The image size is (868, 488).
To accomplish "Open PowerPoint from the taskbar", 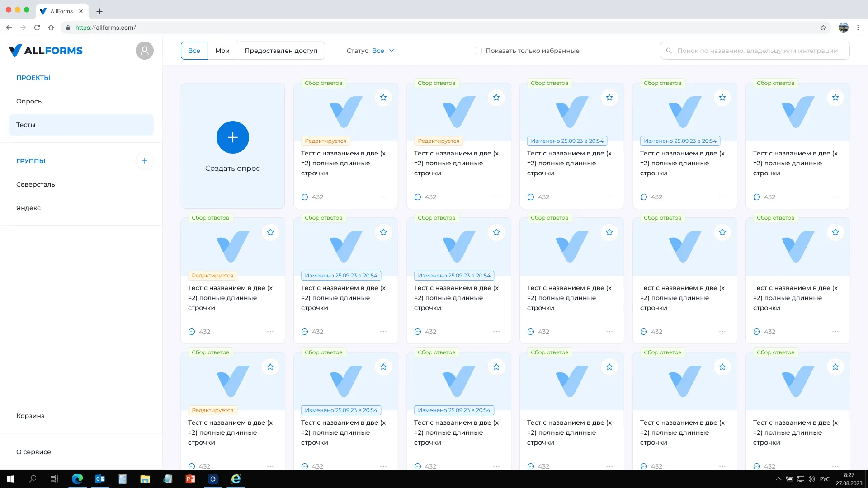I will [x=190, y=479].
